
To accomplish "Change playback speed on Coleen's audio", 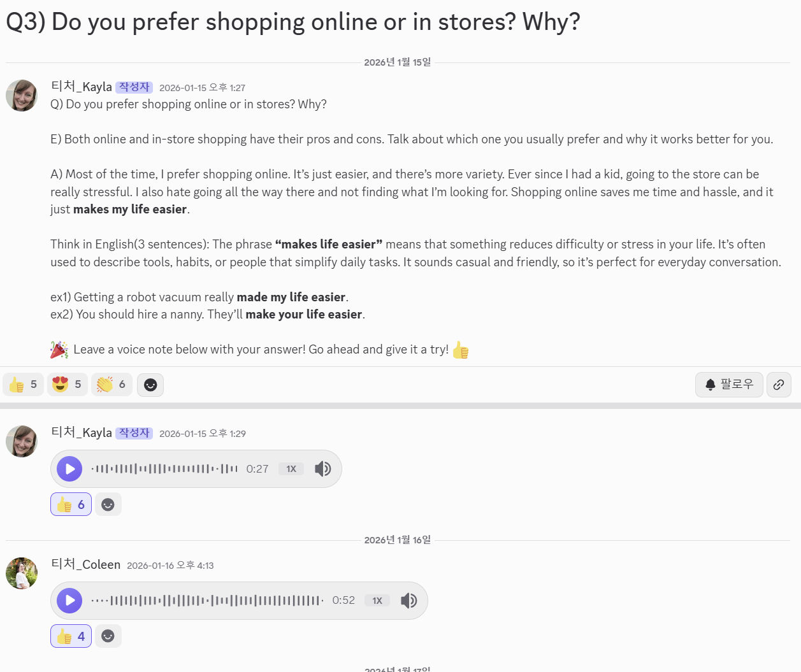I will pos(377,601).
